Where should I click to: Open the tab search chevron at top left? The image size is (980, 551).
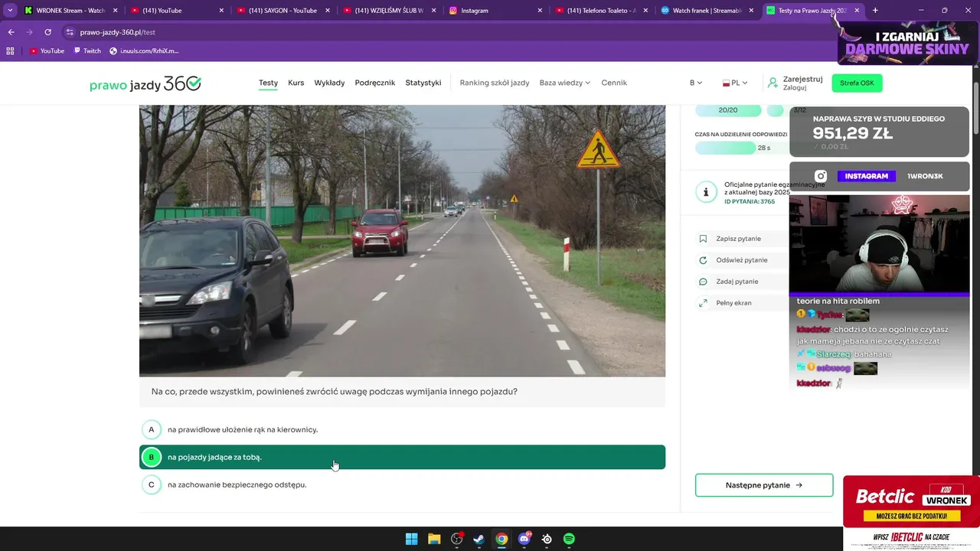point(10,10)
